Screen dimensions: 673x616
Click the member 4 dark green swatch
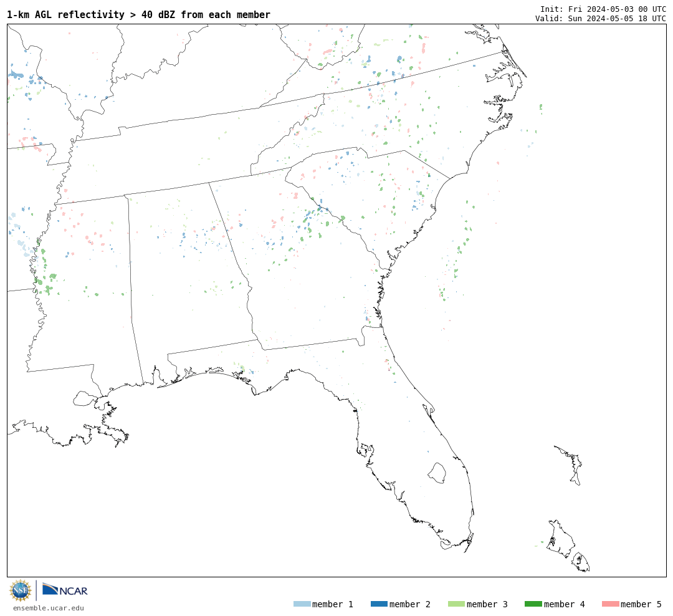coord(533,604)
